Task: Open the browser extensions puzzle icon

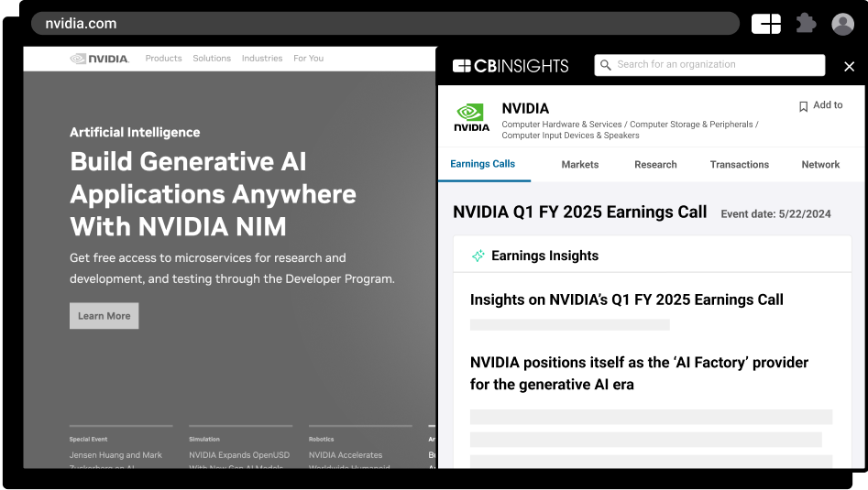Action: coord(806,24)
